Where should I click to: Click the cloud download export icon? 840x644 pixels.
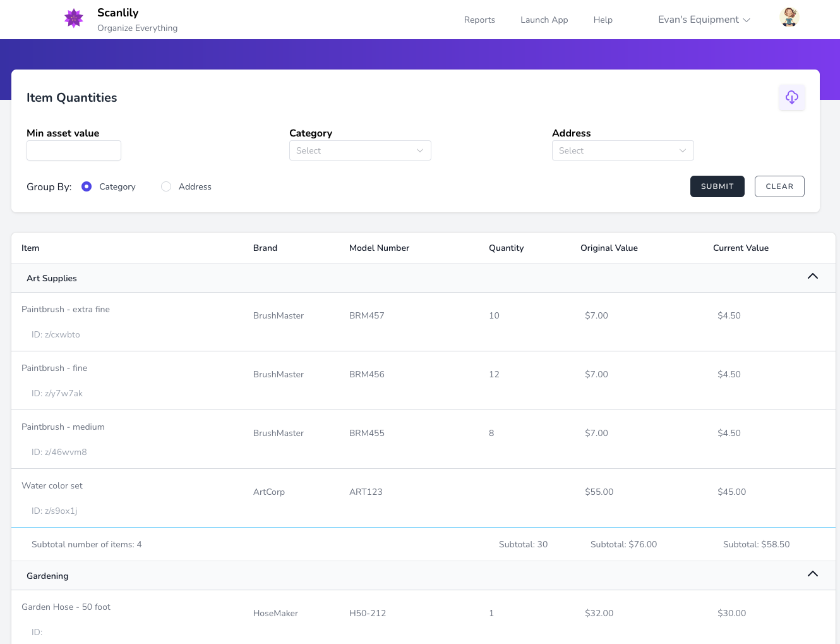point(791,97)
